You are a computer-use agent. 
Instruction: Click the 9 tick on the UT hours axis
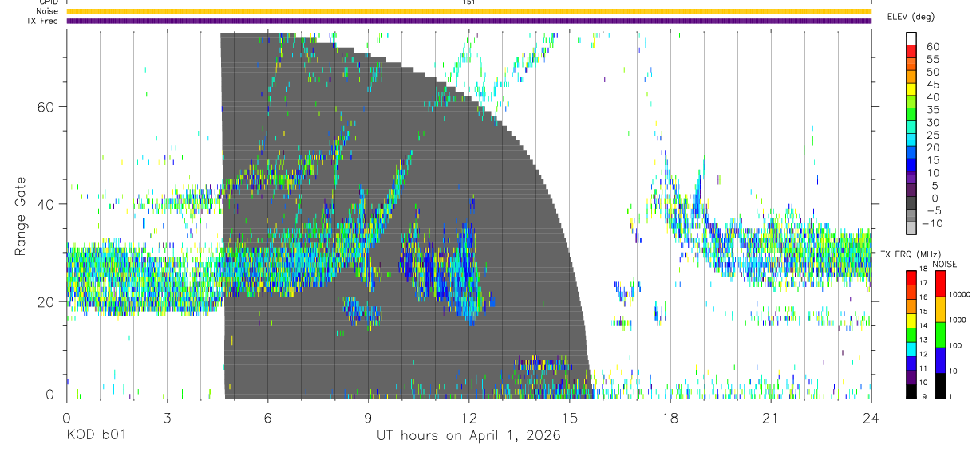pyautogui.click(x=368, y=417)
